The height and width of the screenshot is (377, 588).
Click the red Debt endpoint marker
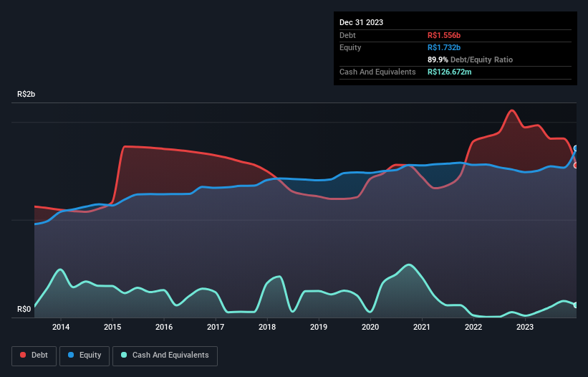(x=576, y=165)
